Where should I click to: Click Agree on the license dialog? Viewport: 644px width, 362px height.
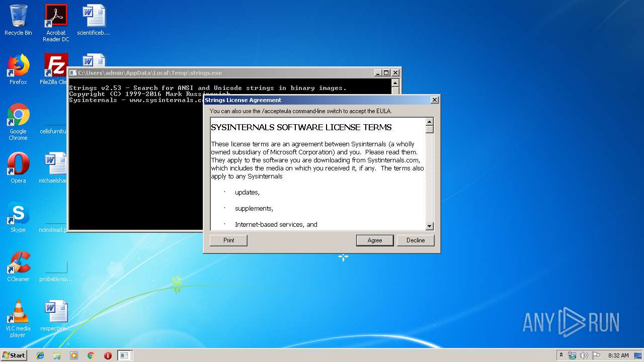click(x=375, y=240)
